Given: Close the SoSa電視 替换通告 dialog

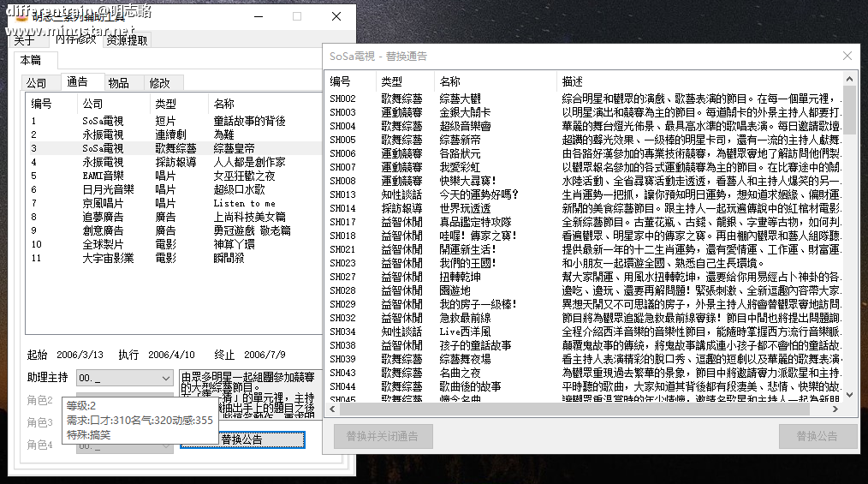Looking at the screenshot, I should [x=847, y=57].
